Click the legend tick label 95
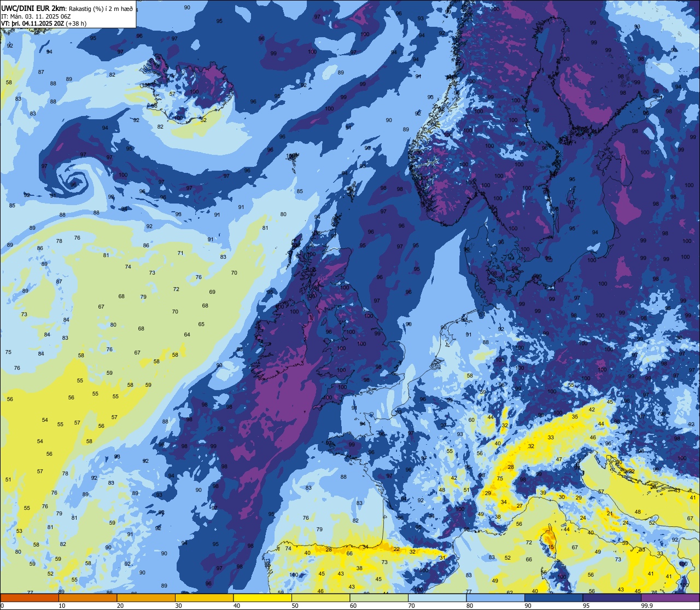700x610 pixels. 586,606
